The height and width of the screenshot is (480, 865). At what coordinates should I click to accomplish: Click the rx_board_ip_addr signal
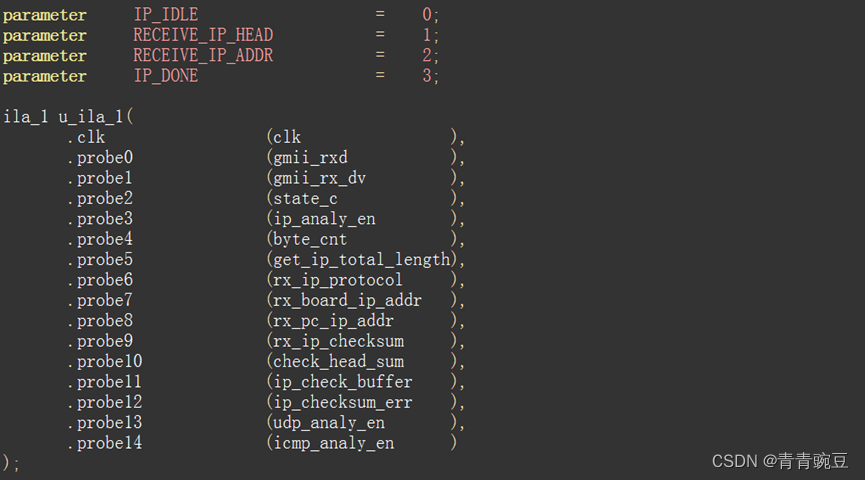(348, 301)
